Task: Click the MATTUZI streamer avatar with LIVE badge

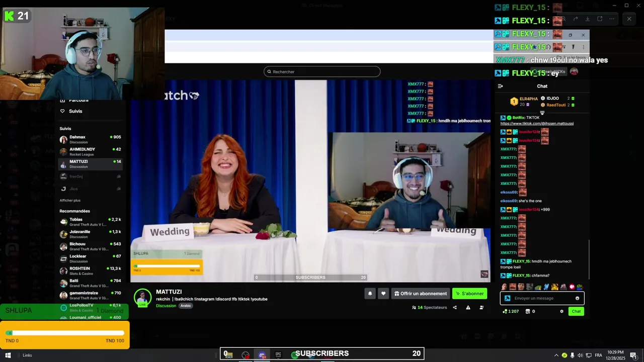Action: 142,298
